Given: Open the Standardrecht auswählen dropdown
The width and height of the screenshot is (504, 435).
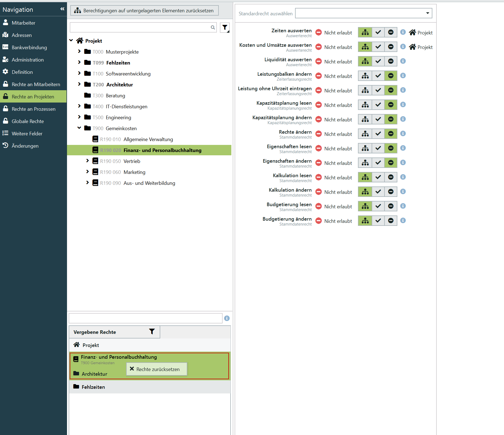Looking at the screenshot, I should [x=363, y=13].
